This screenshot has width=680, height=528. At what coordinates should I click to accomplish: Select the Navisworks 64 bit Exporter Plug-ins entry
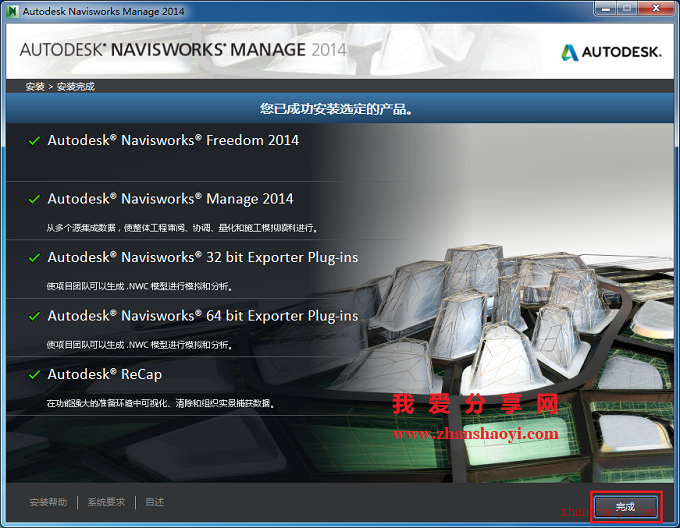203,316
